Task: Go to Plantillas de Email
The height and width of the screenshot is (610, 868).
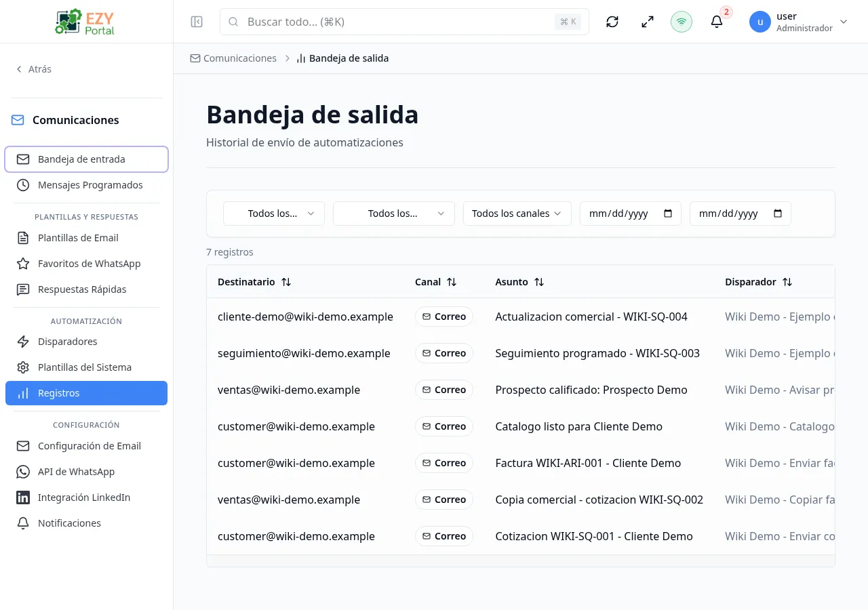Action: point(86,238)
